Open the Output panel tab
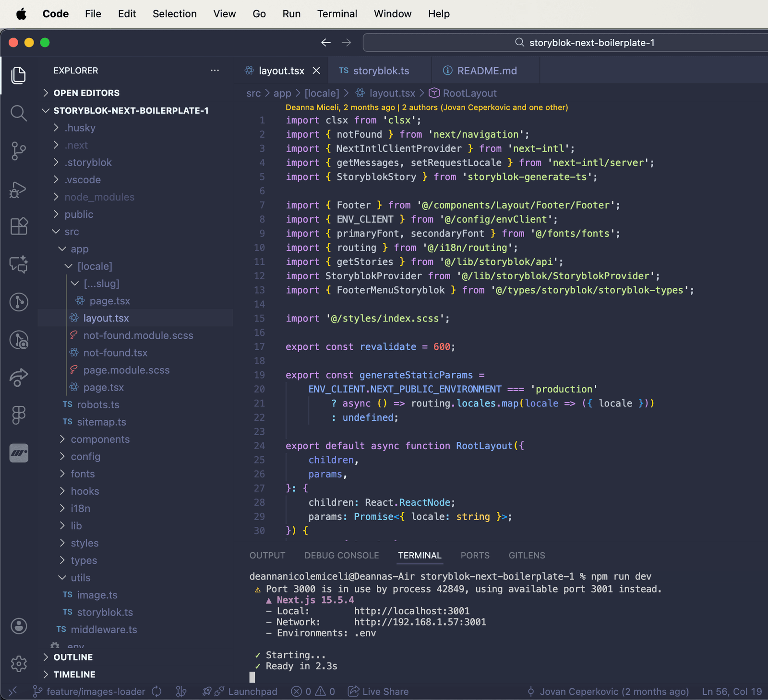 [x=267, y=555]
